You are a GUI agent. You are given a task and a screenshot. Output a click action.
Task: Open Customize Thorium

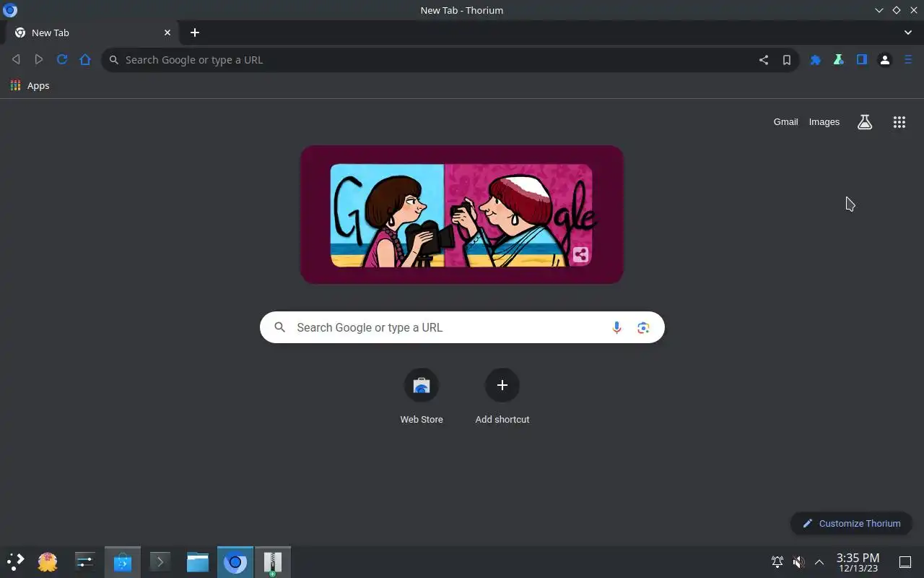pyautogui.click(x=852, y=523)
